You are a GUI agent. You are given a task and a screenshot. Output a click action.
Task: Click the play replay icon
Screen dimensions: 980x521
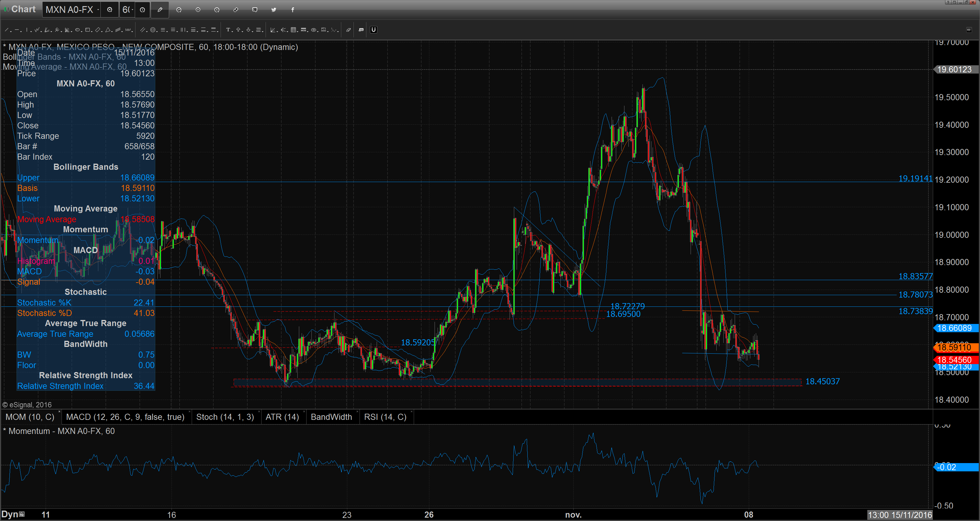click(x=198, y=10)
